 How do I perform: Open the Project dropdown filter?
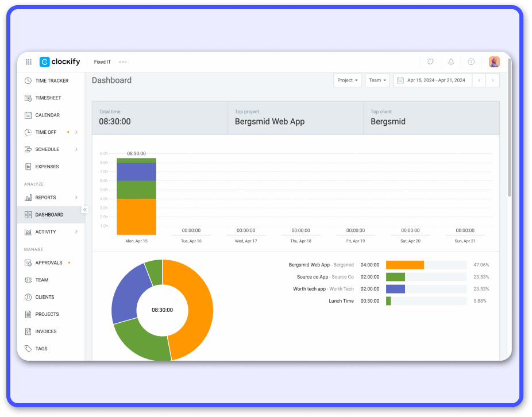pyautogui.click(x=348, y=80)
